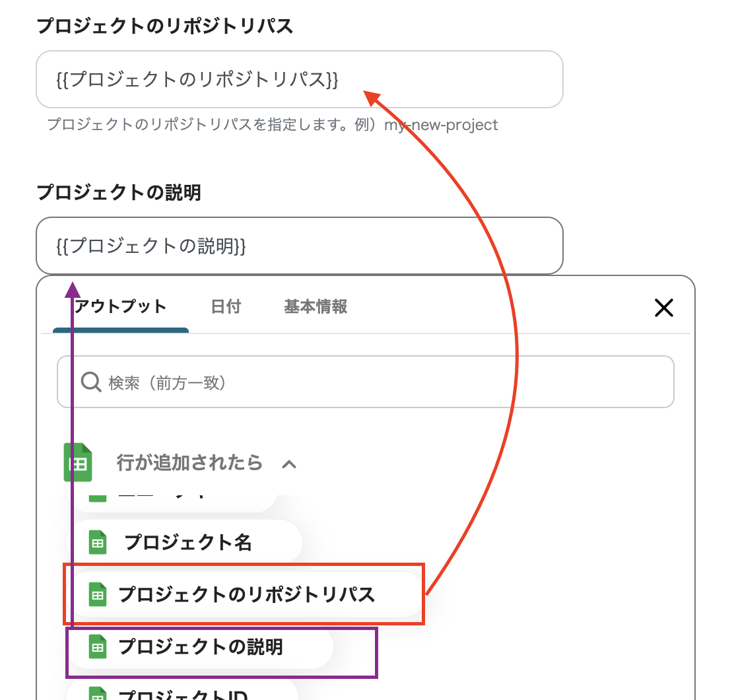Click the {{プロジェクトの説明}} input field
This screenshot has height=700, width=734.
(299, 246)
